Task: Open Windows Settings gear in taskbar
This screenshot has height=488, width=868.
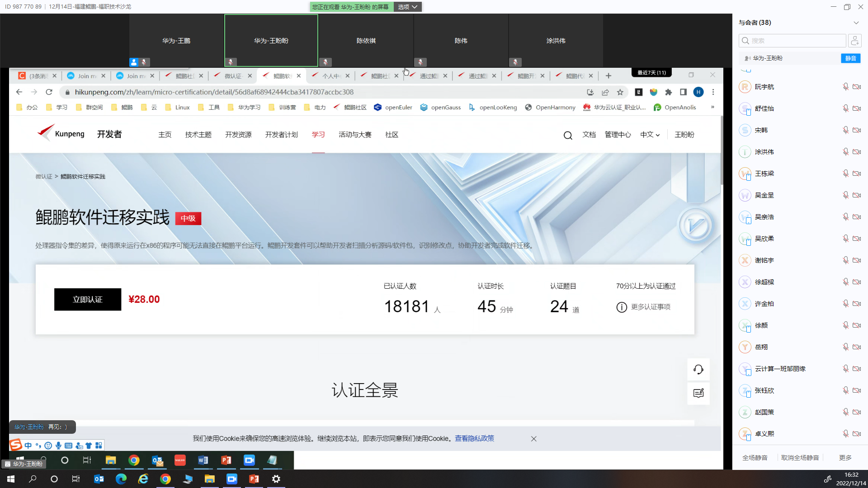Action: point(276,479)
